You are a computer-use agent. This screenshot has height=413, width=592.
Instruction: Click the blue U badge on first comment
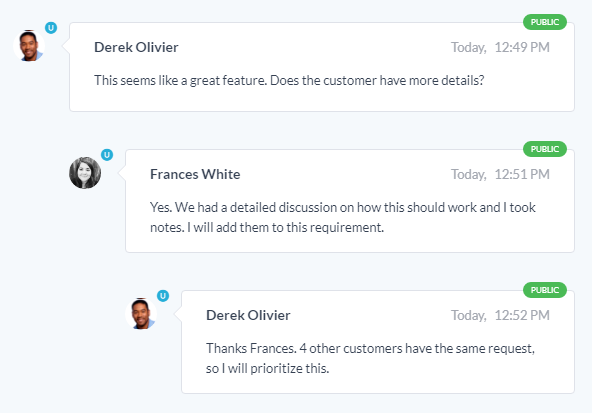coord(51,28)
